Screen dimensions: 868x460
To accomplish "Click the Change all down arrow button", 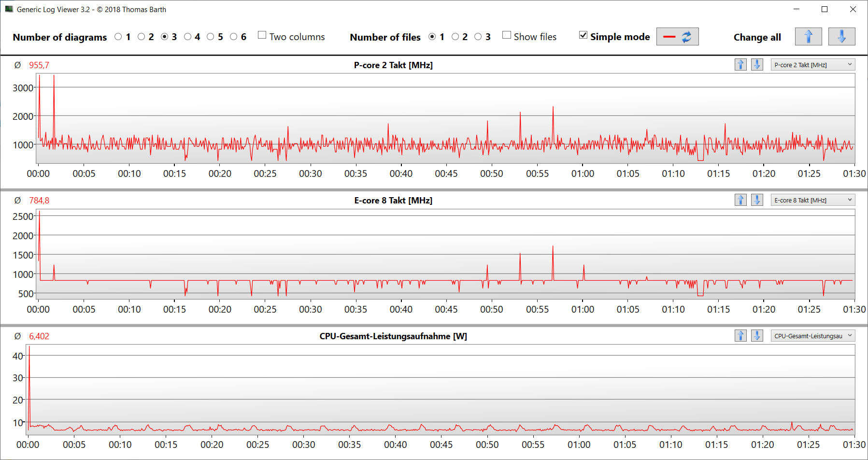I will coord(841,37).
